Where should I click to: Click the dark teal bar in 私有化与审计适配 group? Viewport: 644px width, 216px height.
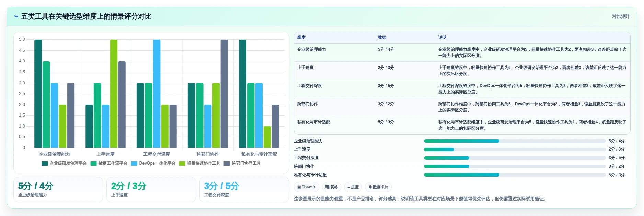pyautogui.click(x=243, y=94)
